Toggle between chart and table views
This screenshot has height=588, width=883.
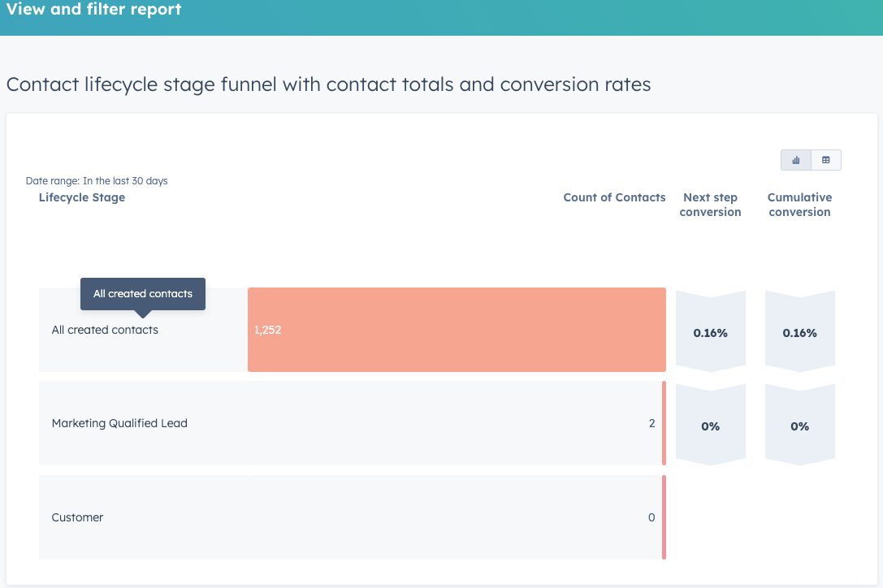[x=810, y=160]
